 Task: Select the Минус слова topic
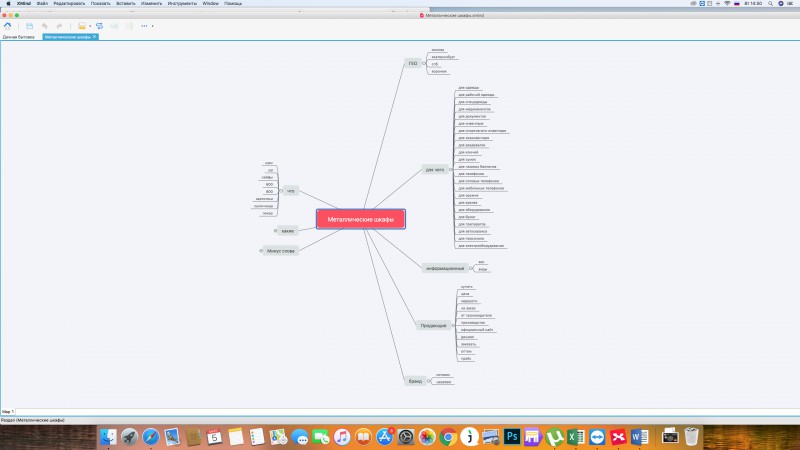point(281,251)
